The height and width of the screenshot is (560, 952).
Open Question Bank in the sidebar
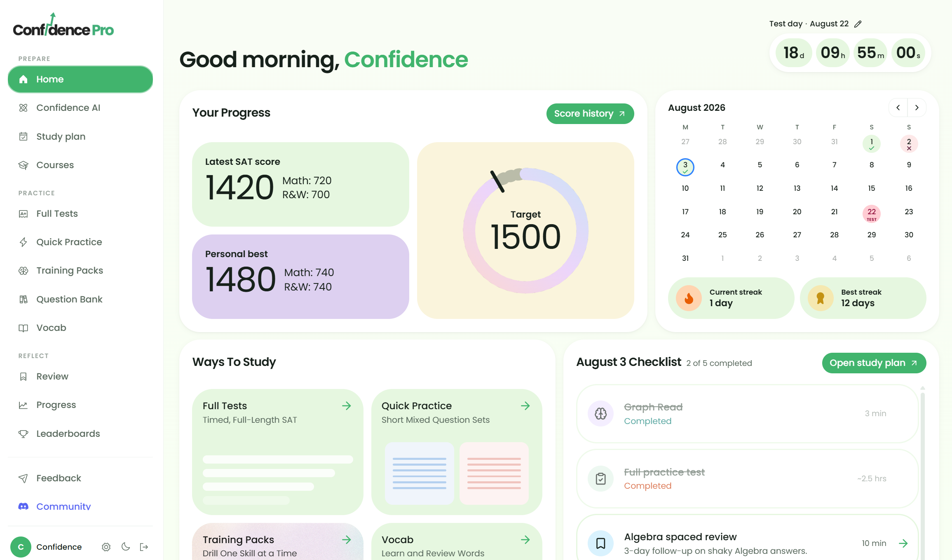(80, 299)
